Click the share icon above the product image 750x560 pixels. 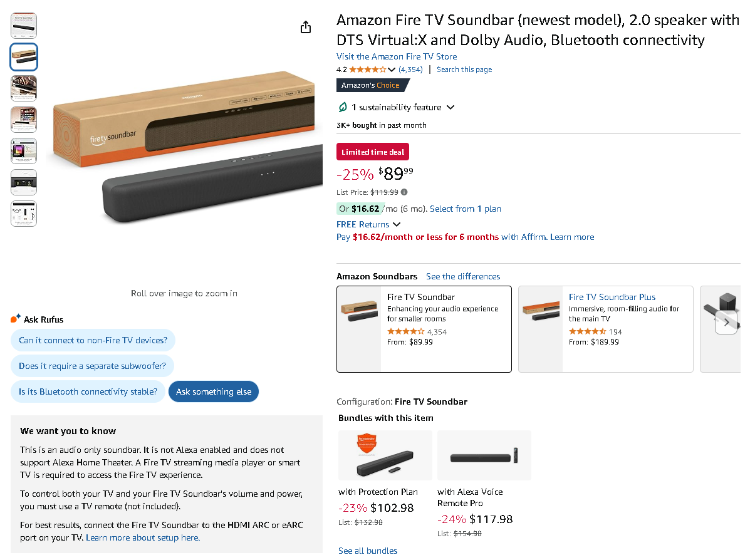coord(305,27)
